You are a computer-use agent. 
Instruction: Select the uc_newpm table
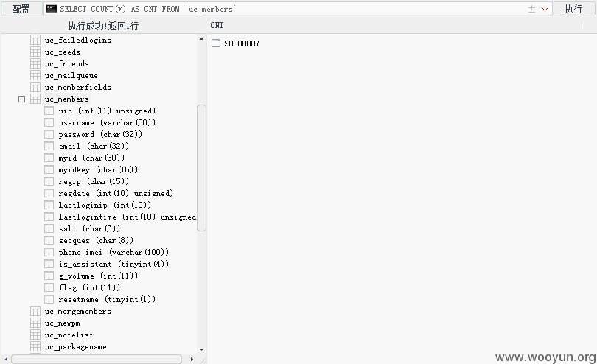point(62,323)
